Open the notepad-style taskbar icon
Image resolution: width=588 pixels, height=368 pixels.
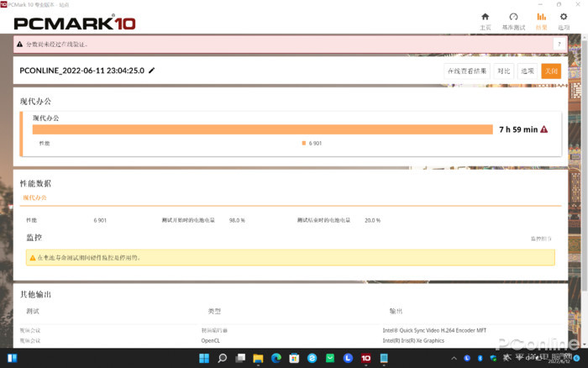click(x=384, y=358)
